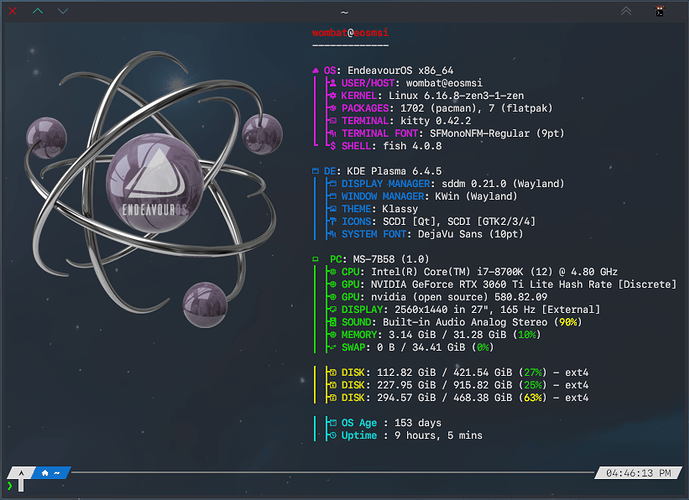The image size is (689, 500).
Task: Click the user icon next to USER/HOST
Action: click(333, 83)
